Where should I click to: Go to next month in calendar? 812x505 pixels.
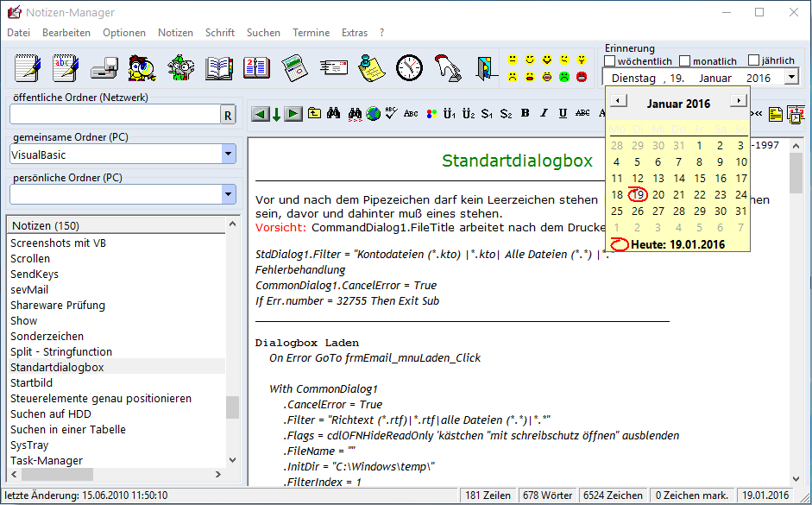pos(738,100)
